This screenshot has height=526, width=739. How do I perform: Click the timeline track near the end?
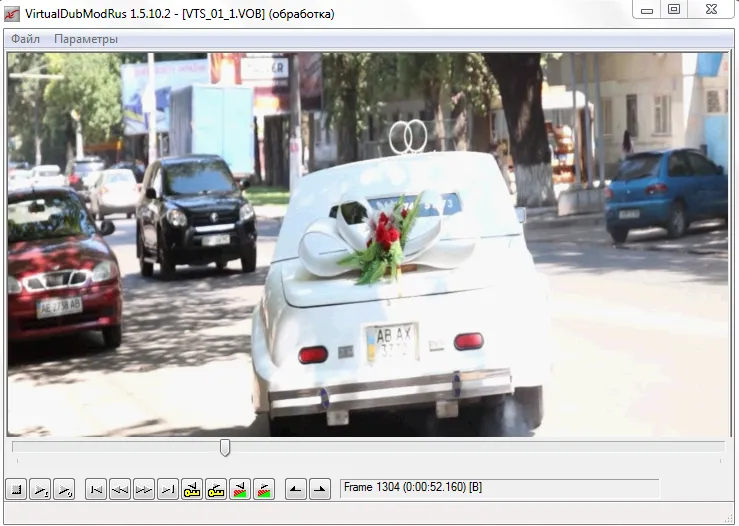click(698, 446)
